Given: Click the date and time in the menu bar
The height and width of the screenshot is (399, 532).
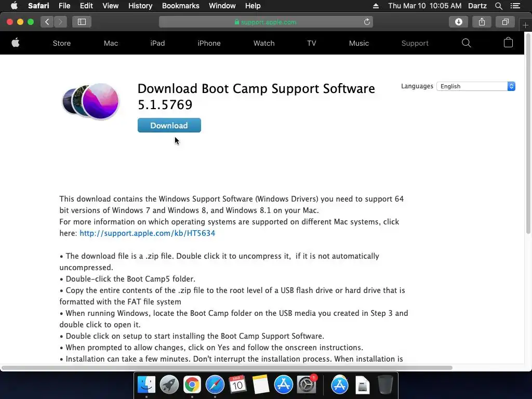Looking at the screenshot, I should (425, 6).
